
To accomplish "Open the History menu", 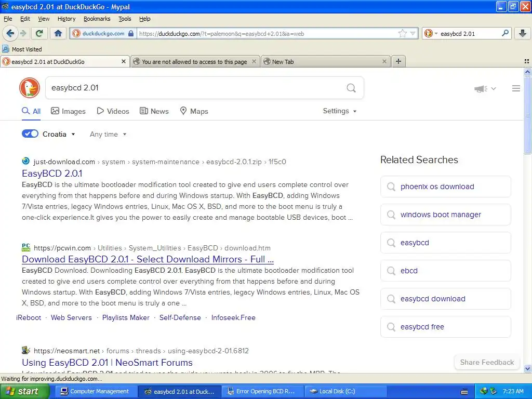I will (x=66, y=19).
